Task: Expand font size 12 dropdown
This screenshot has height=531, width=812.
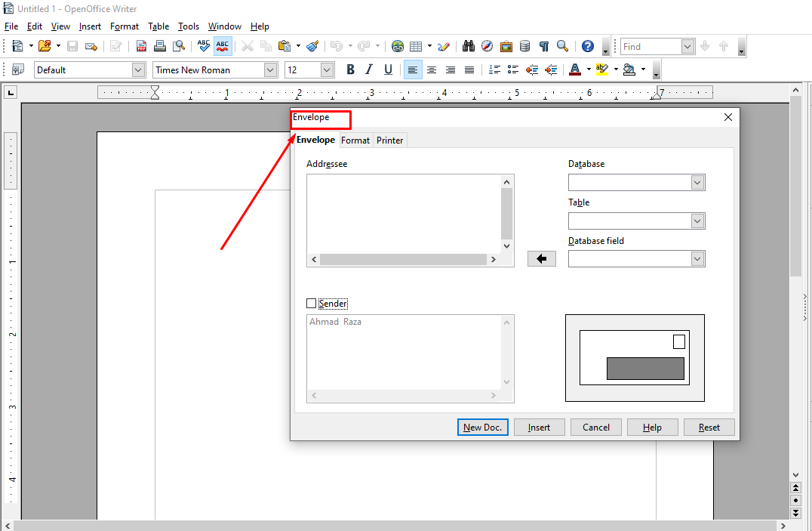Action: click(327, 69)
